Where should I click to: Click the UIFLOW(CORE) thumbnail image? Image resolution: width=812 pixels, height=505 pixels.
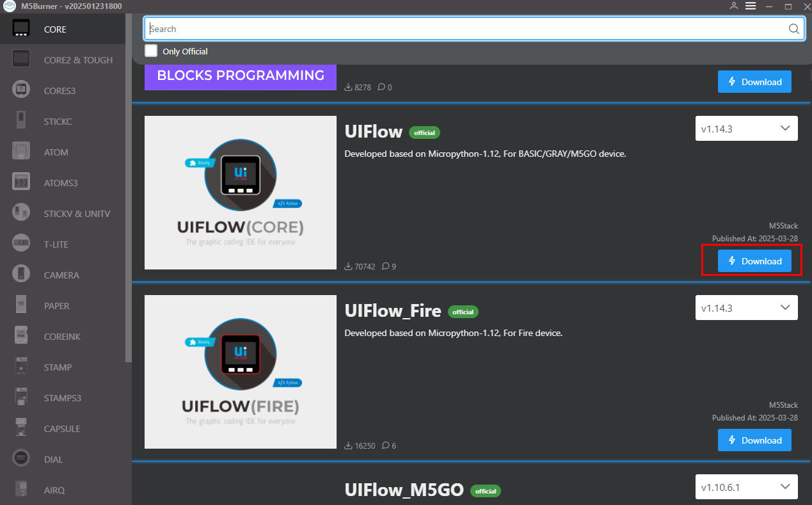pos(241,193)
